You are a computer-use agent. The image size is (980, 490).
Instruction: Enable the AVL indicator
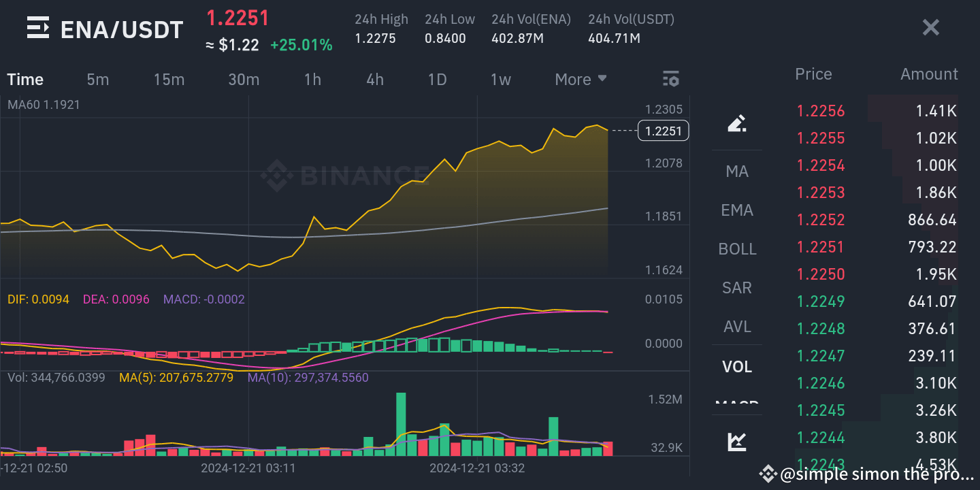point(737,326)
